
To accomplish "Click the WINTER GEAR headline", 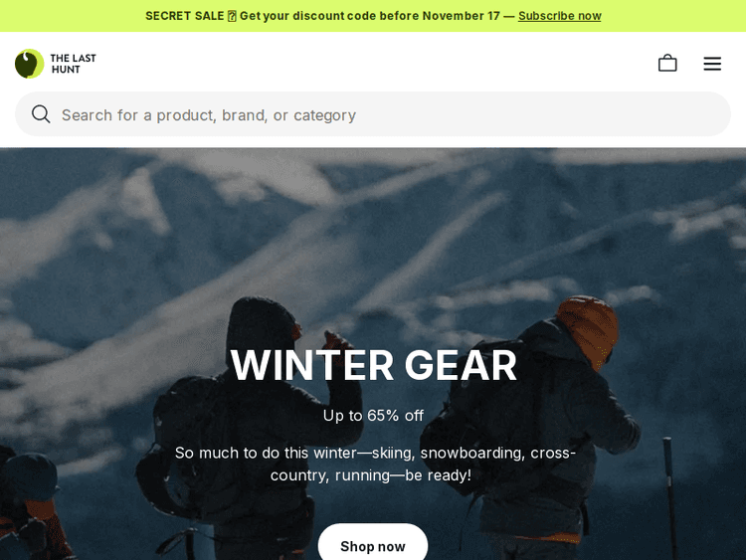I will tap(373, 365).
